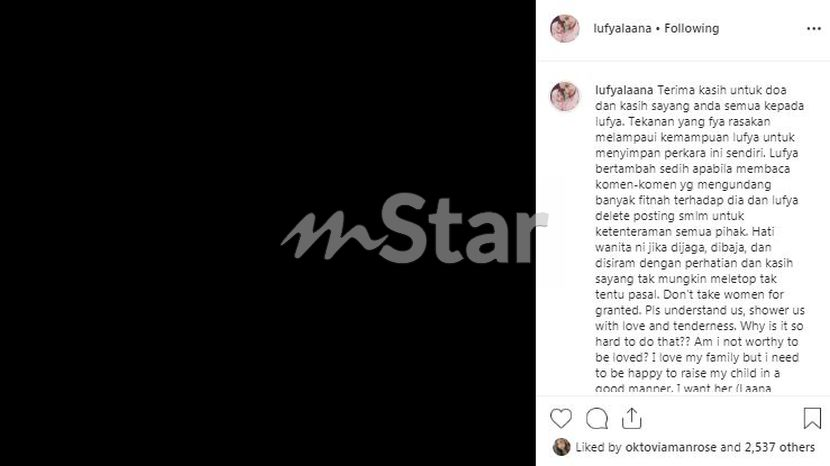The width and height of the screenshot is (830, 466).
Task: Click the small avatar next to Liked by
Action: pyautogui.click(x=561, y=447)
